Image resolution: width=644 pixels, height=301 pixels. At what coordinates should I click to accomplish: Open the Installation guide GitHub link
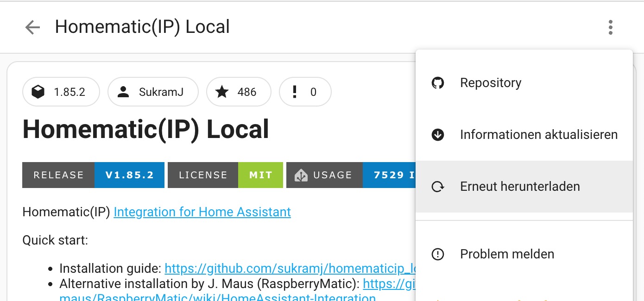(290, 269)
